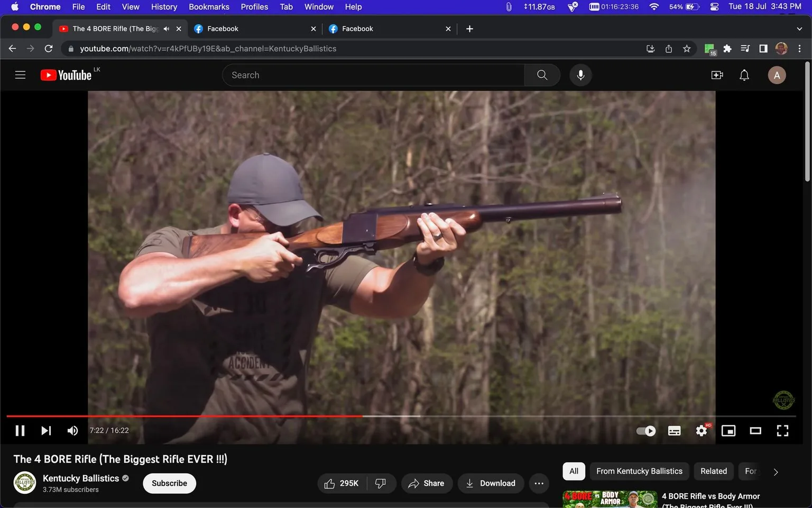Switch to theater mode
The width and height of the screenshot is (812, 508).
click(755, 430)
